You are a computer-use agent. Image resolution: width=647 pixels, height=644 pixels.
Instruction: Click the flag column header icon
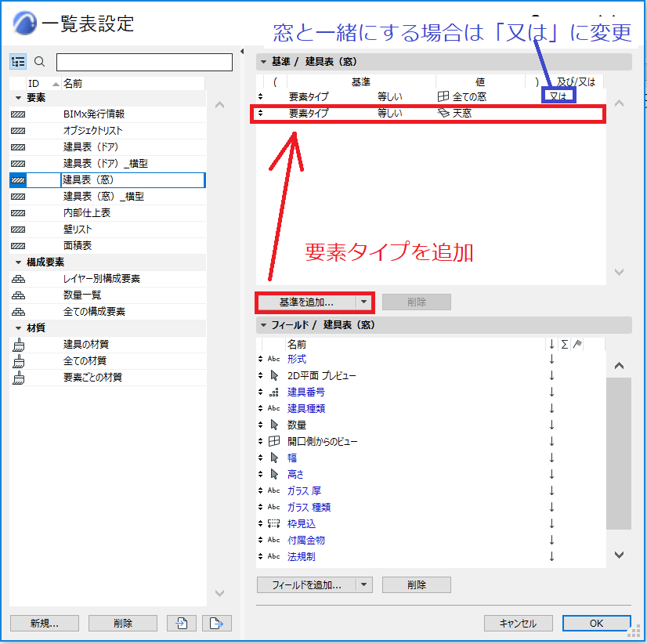[577, 344]
